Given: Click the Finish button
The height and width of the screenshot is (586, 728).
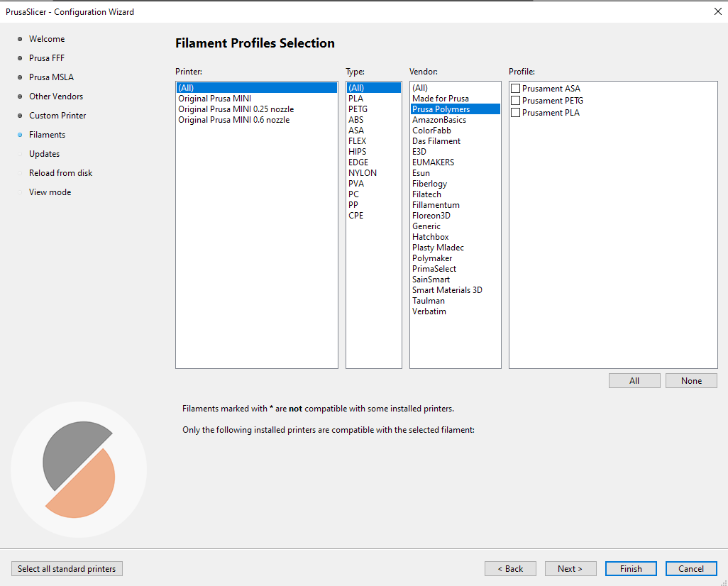Looking at the screenshot, I should 631,569.
